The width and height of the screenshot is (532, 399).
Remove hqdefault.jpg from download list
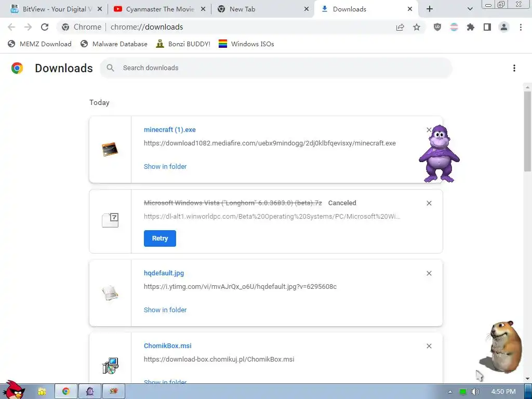click(429, 273)
